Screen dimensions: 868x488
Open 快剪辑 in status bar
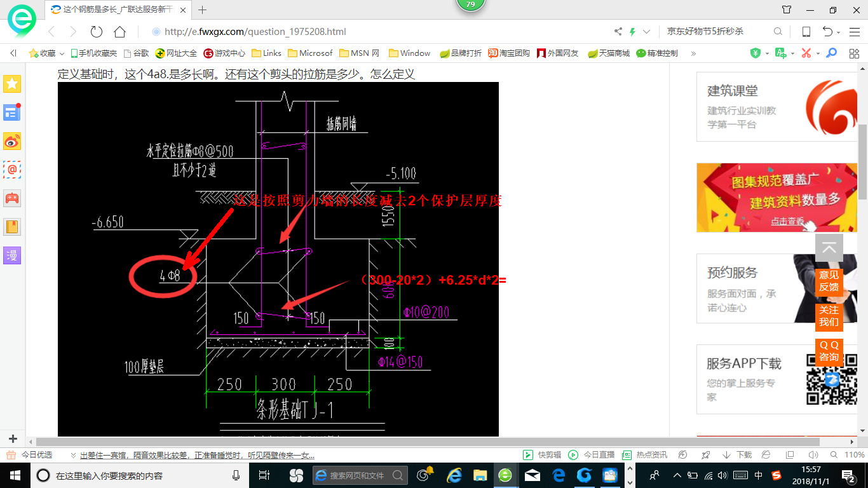tap(542, 455)
